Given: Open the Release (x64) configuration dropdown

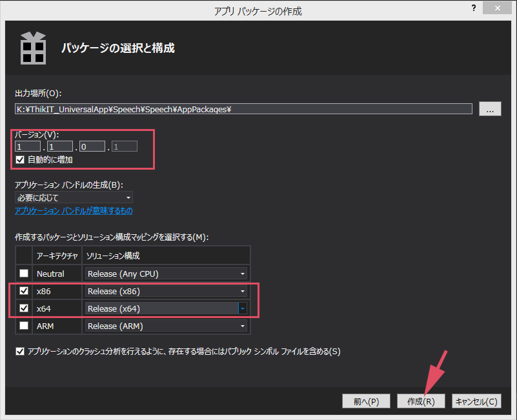Looking at the screenshot, I should pyautogui.click(x=166, y=308).
